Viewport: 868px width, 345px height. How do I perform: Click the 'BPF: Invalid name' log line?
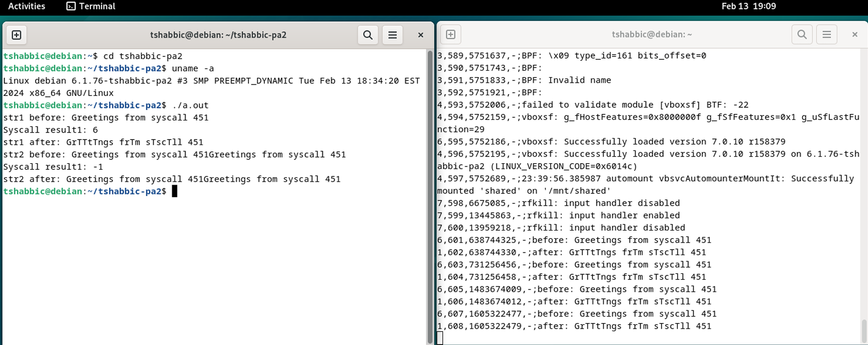point(524,80)
